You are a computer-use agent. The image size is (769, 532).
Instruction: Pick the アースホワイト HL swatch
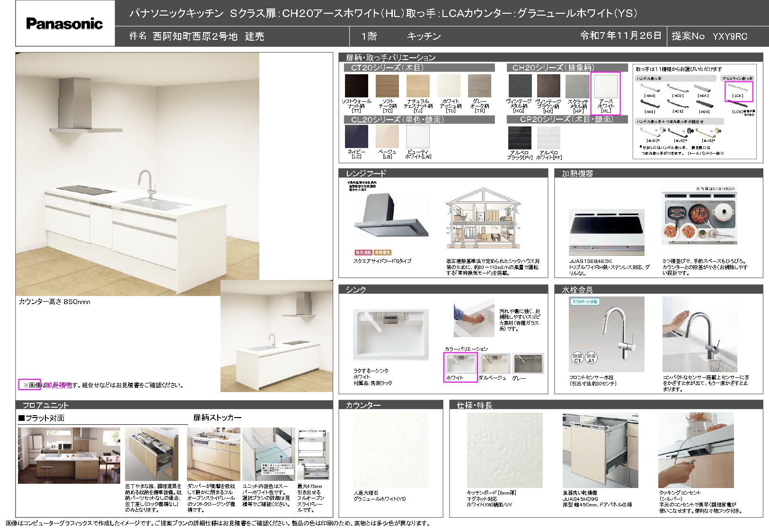point(605,86)
